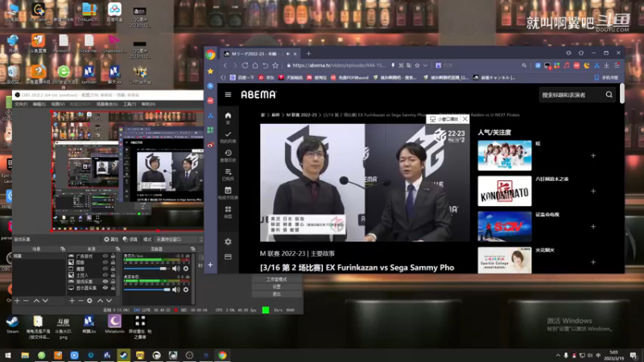Toggle visibility of first OBS source row

point(105,256)
